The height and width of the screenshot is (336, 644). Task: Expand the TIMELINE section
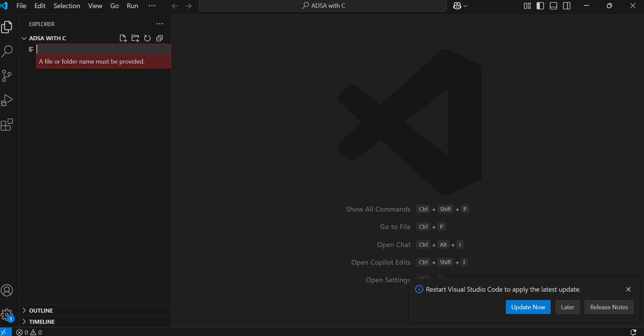[24, 322]
